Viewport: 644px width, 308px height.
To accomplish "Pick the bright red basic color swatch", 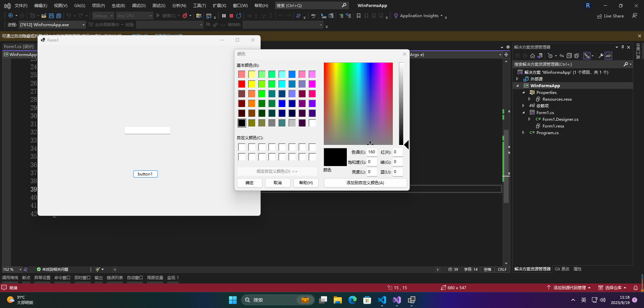I will coord(242,84).
